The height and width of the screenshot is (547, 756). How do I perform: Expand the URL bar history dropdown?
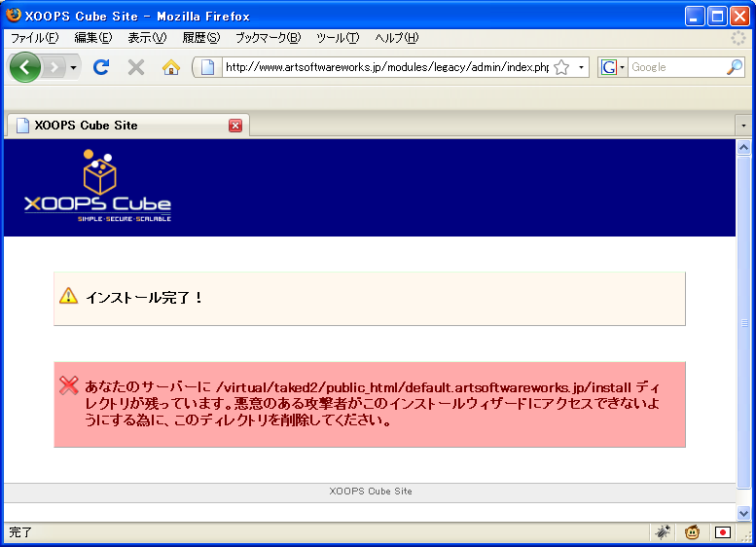point(582,67)
